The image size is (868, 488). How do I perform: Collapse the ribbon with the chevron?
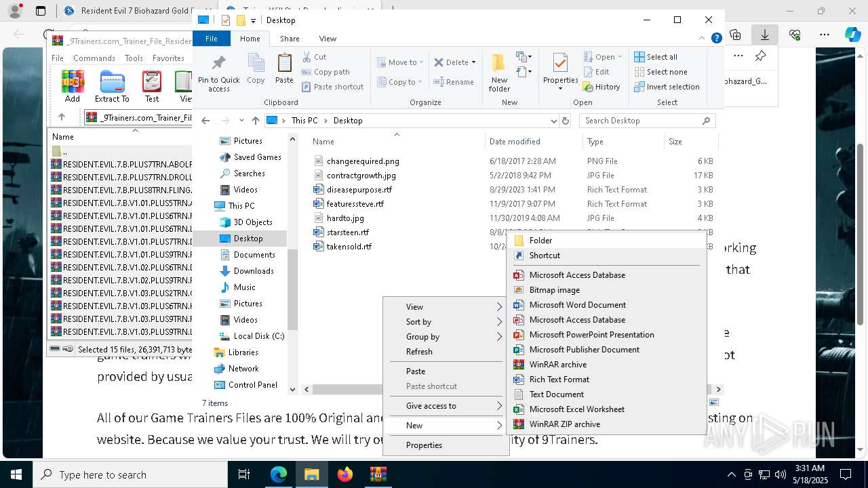click(703, 39)
